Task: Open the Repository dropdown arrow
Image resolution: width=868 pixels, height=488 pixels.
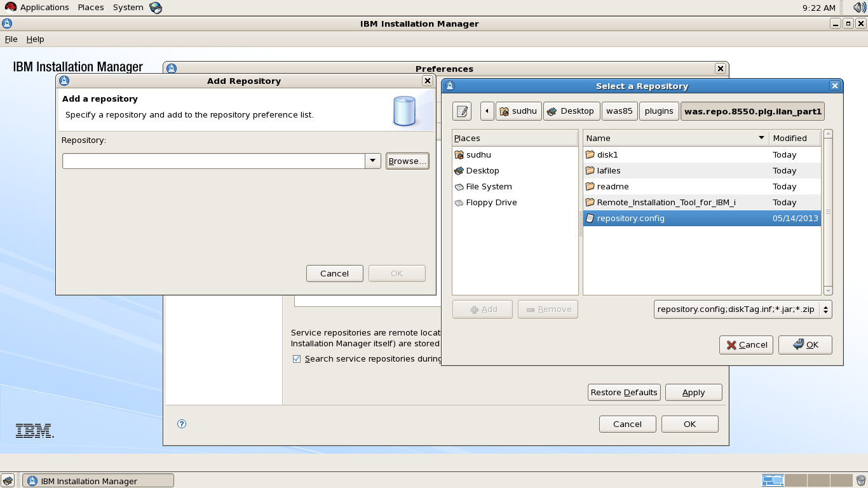Action: point(372,161)
